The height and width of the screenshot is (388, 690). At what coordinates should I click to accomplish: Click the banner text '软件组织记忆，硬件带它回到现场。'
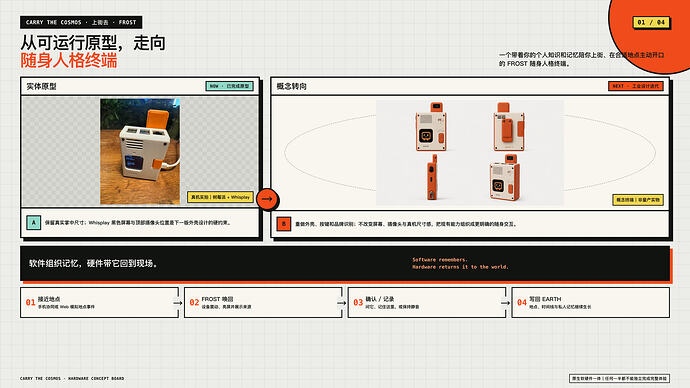[x=93, y=264]
